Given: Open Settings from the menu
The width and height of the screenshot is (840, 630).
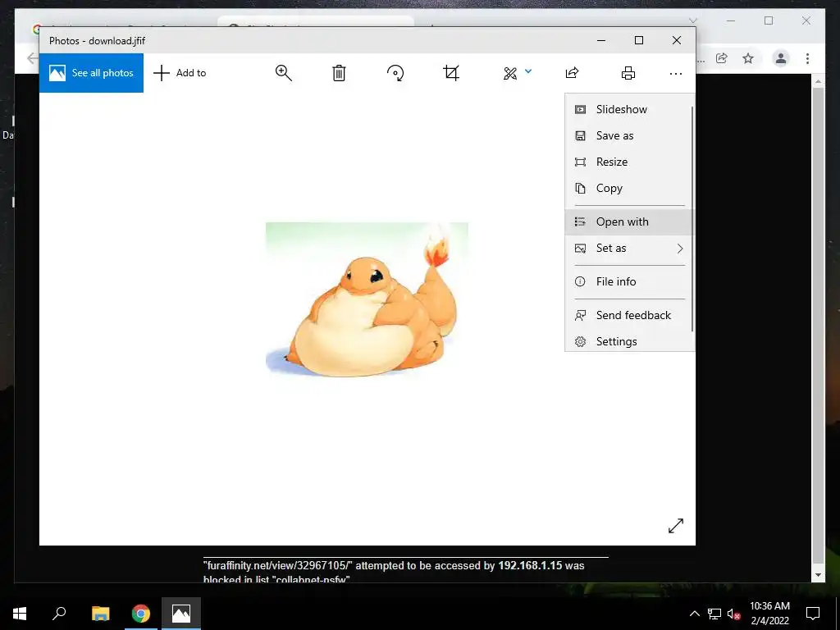Looking at the screenshot, I should pyautogui.click(x=629, y=341).
